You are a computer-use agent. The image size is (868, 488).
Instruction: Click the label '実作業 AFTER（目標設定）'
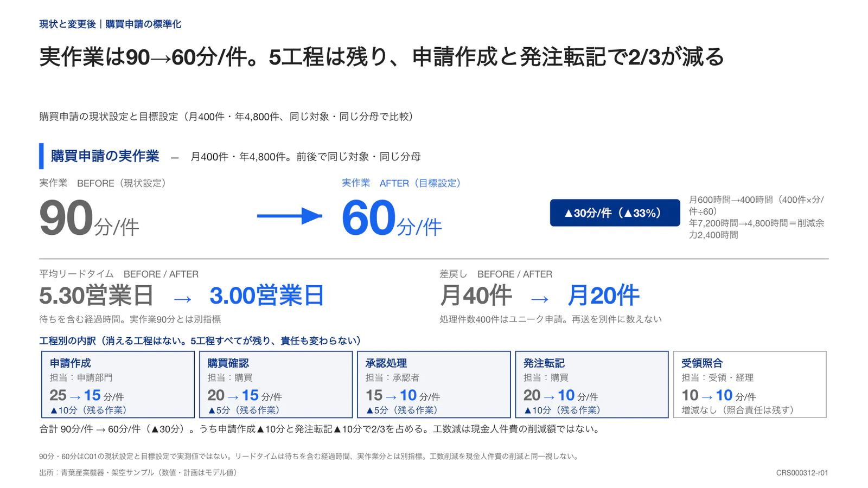(x=401, y=183)
